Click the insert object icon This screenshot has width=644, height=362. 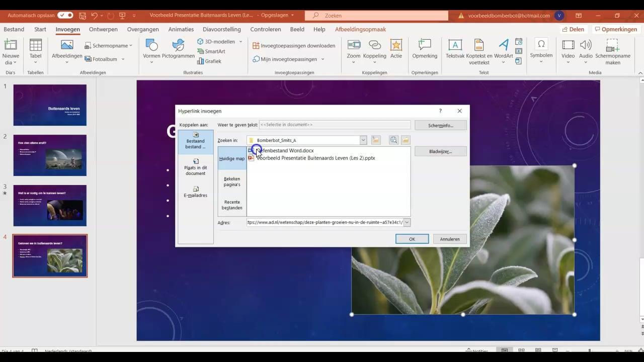coord(519,61)
